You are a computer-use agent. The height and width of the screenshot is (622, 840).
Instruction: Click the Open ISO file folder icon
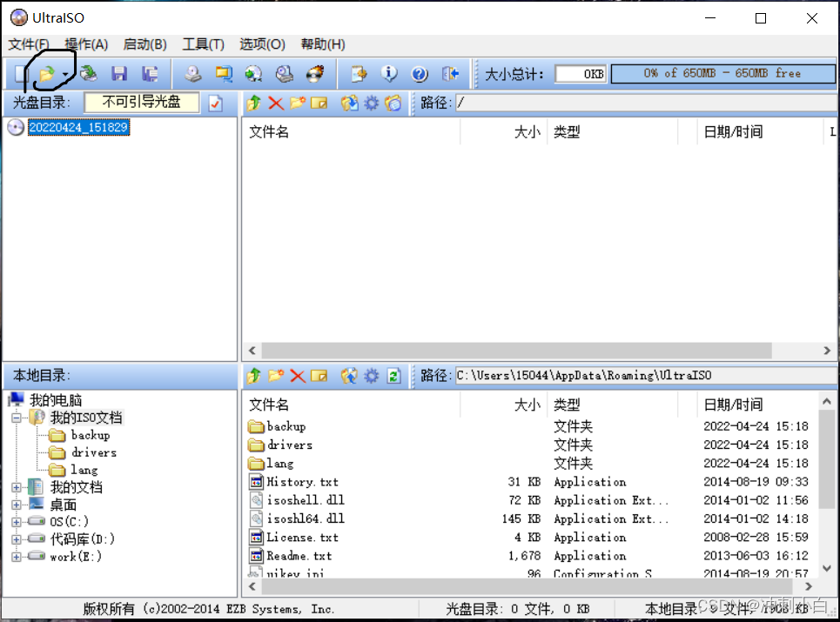click(x=47, y=74)
